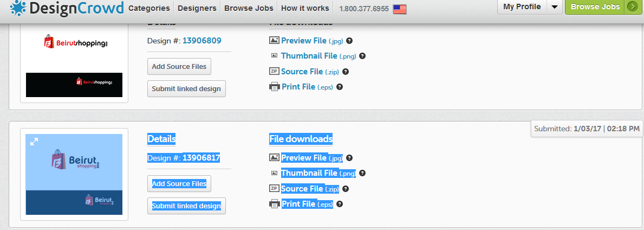Open design number 13906817 link

pyautogui.click(x=202, y=158)
